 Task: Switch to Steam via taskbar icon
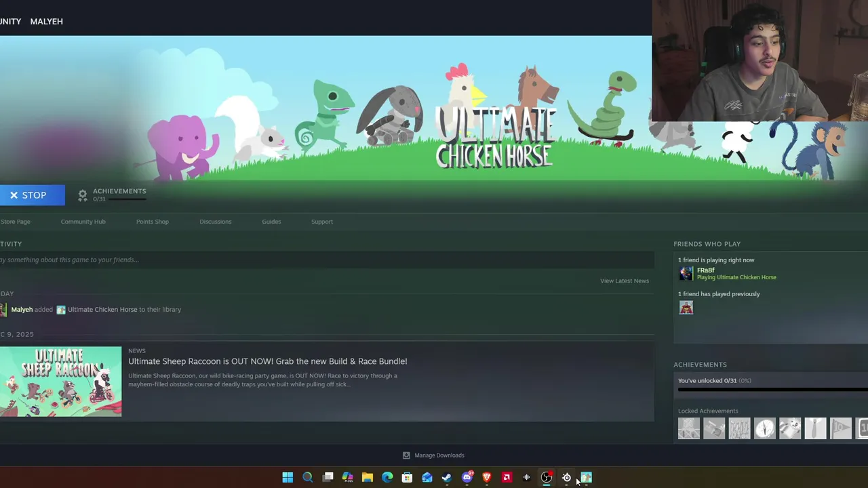447,478
